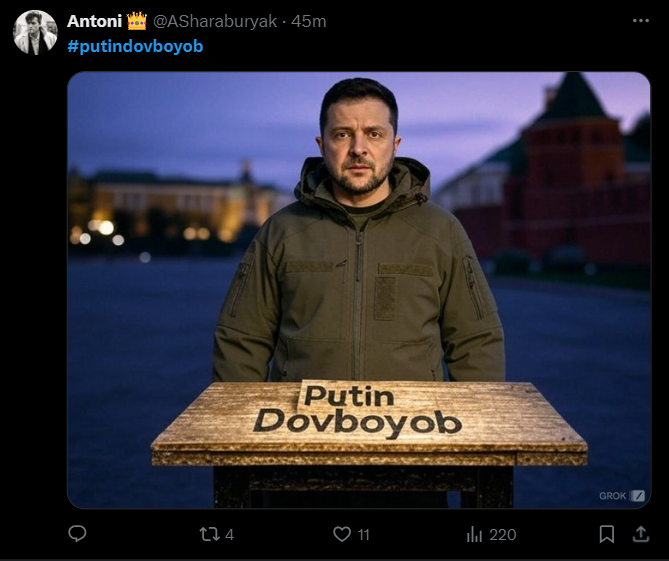Click the like count 11
The image size is (669, 561).
(364, 535)
